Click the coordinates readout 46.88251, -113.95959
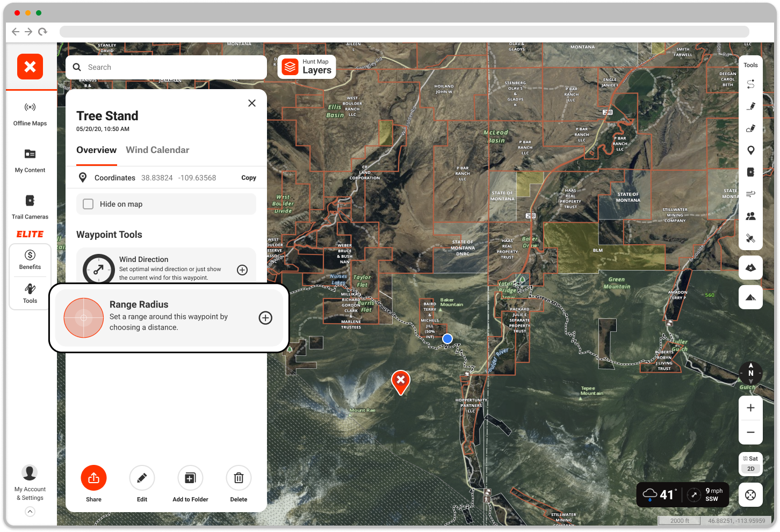The width and height of the screenshot is (780, 532). coord(736,521)
